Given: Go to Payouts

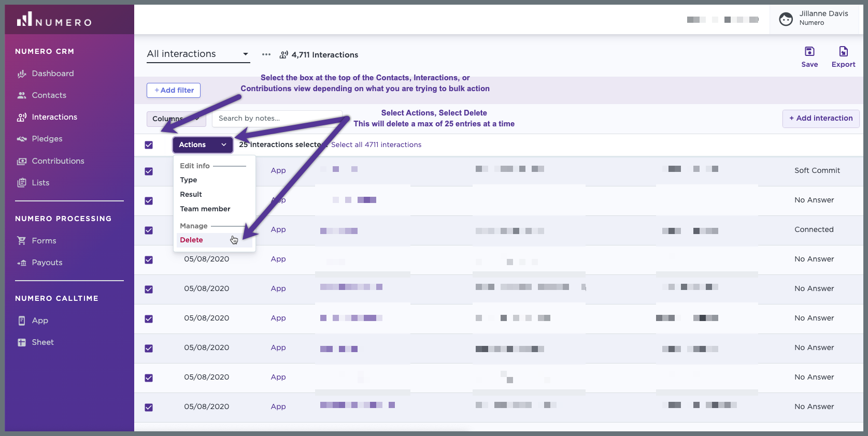Looking at the screenshot, I should coord(39,263).
